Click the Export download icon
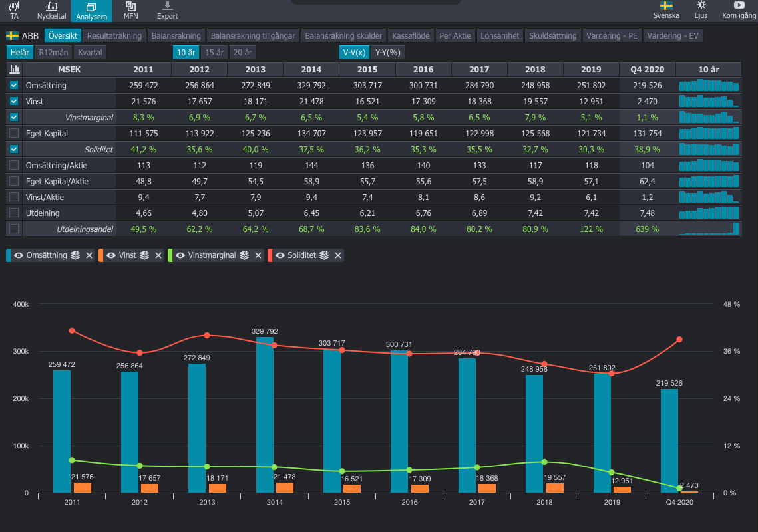This screenshot has width=758, height=532. click(x=167, y=10)
